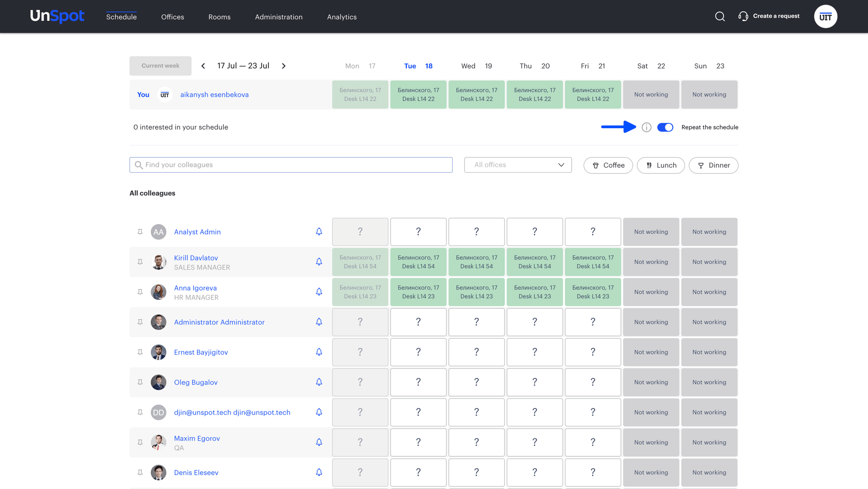Viewport: 868px width, 489px height.
Task: Click notification bell for Kirill Davlatov
Action: pos(319,262)
